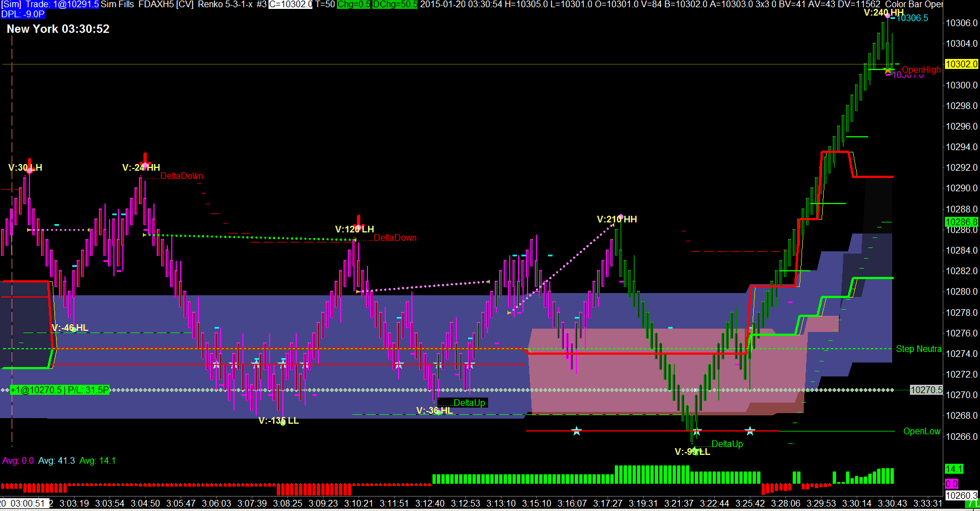Screen dimensions: 980x511
Task: Click the red arrow above V:-24 HH
Action: pos(145,160)
